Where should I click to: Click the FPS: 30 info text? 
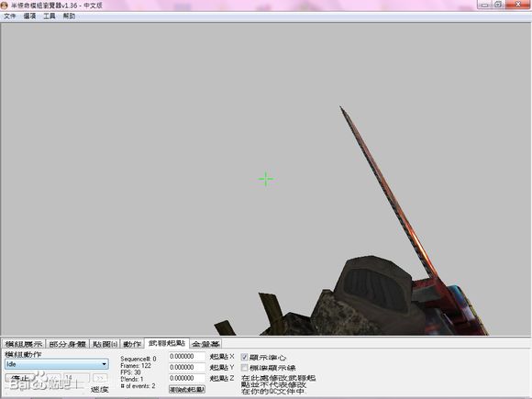[130, 372]
